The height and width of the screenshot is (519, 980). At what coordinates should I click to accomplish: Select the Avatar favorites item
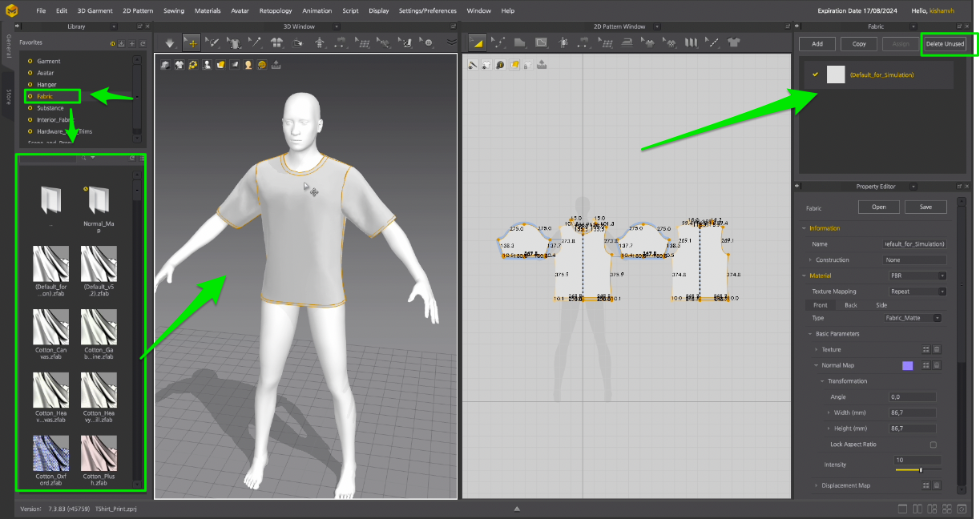pyautogui.click(x=46, y=73)
